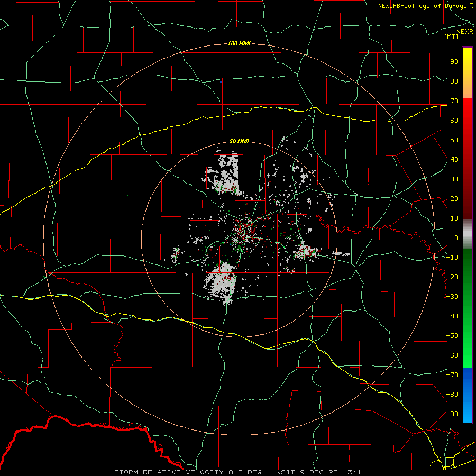476x476 pixels.
Task: Click the 40 value on velocity scale
Action: coord(454,159)
